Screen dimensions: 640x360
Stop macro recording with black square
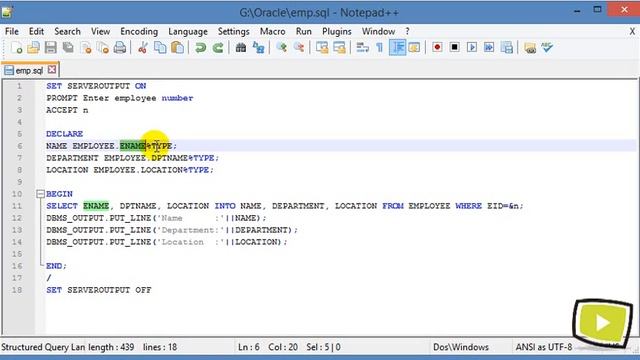[454, 48]
